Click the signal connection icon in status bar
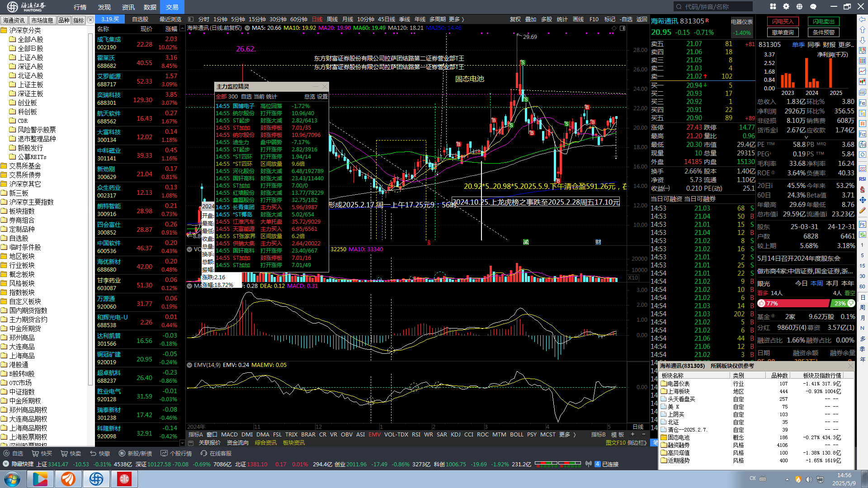Image resolution: width=868 pixels, height=488 pixels. pos(588,464)
